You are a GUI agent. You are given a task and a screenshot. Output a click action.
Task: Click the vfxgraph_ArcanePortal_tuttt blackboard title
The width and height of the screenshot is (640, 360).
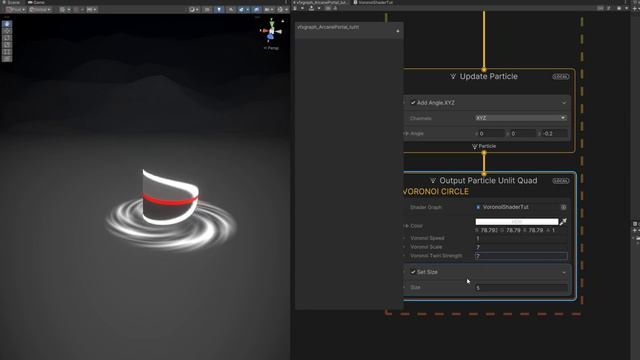(x=328, y=27)
